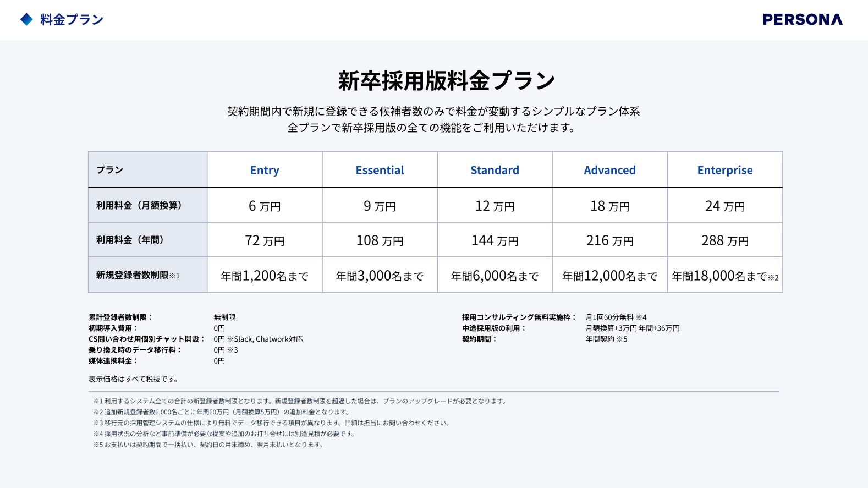This screenshot has width=868, height=488.
Task: Click the 144 万円 annual price cell
Action: tap(495, 240)
